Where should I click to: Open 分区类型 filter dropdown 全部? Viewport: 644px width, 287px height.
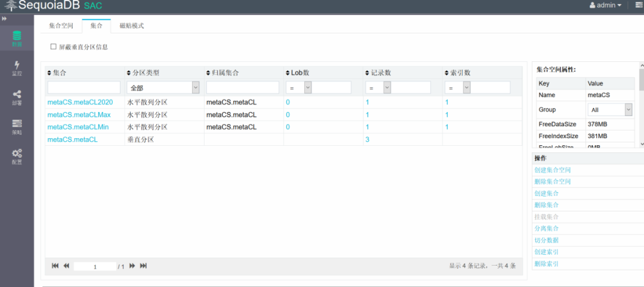163,88
